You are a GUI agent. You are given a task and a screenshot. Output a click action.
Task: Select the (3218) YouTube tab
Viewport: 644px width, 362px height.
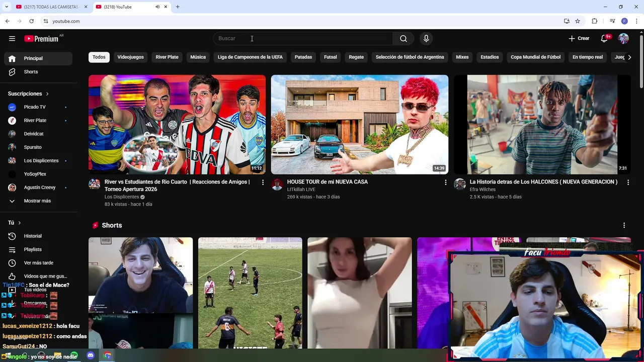pos(131,7)
